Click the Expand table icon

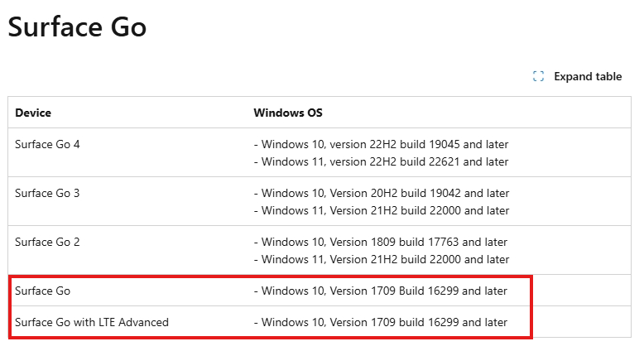[x=538, y=76]
